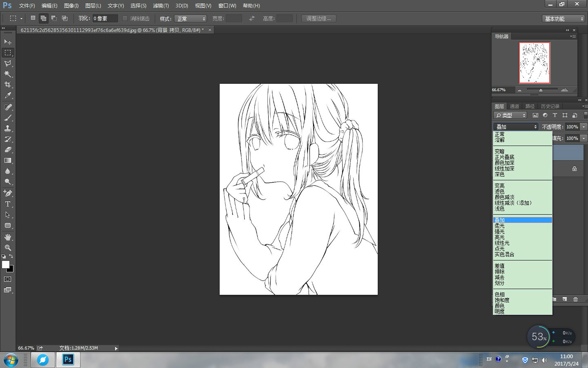Select the Clone Stamp tool

point(8,128)
